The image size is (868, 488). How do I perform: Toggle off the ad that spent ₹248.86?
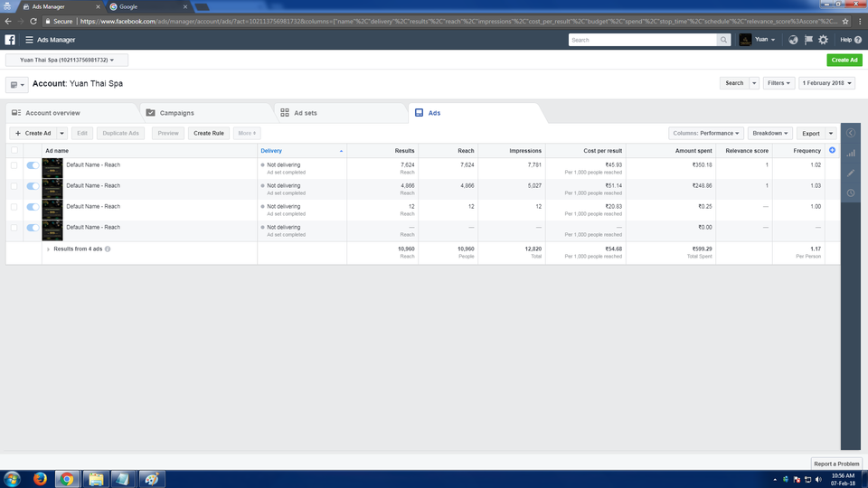(33, 186)
